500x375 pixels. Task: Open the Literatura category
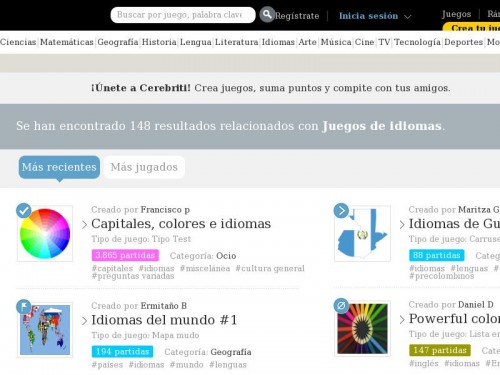236,42
